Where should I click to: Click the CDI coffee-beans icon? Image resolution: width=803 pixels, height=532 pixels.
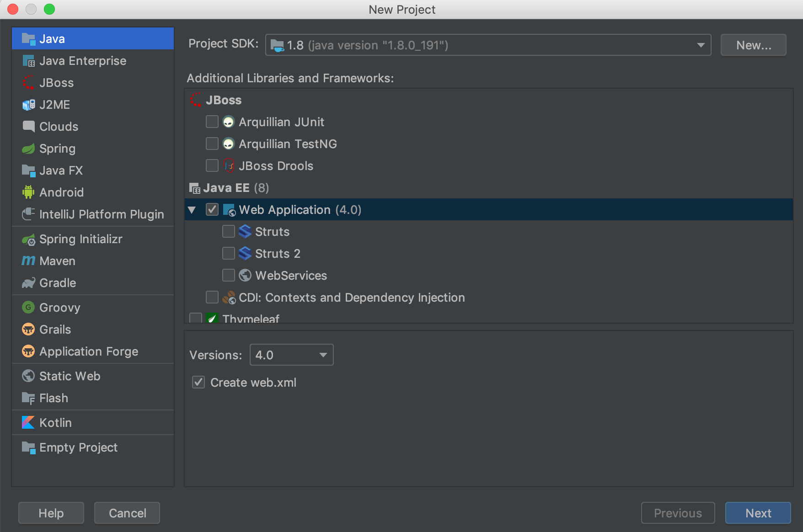pyautogui.click(x=229, y=298)
